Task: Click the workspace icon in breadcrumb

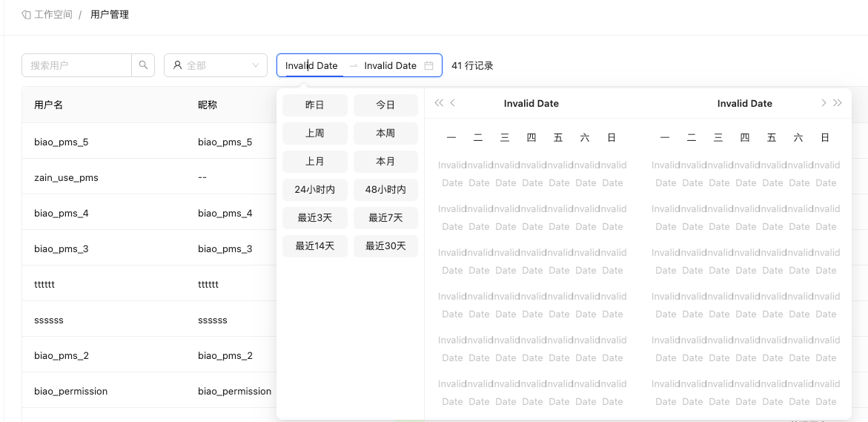Action: pyautogui.click(x=26, y=15)
